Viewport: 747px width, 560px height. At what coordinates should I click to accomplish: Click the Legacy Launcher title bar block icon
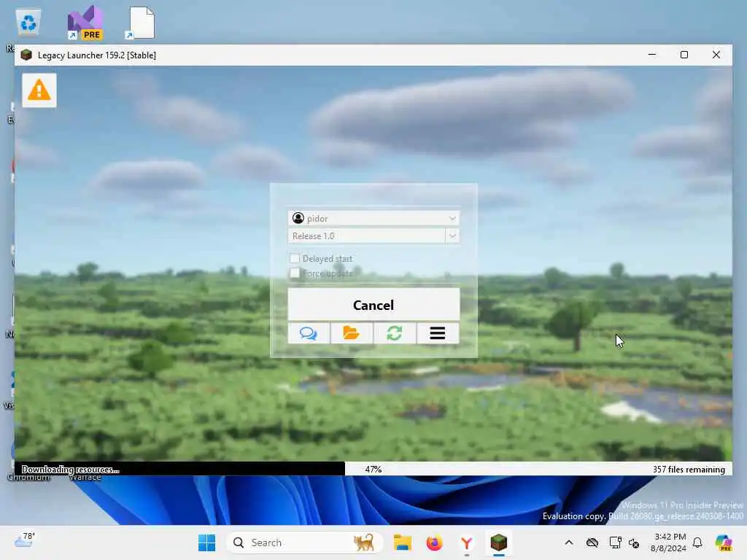click(26, 55)
